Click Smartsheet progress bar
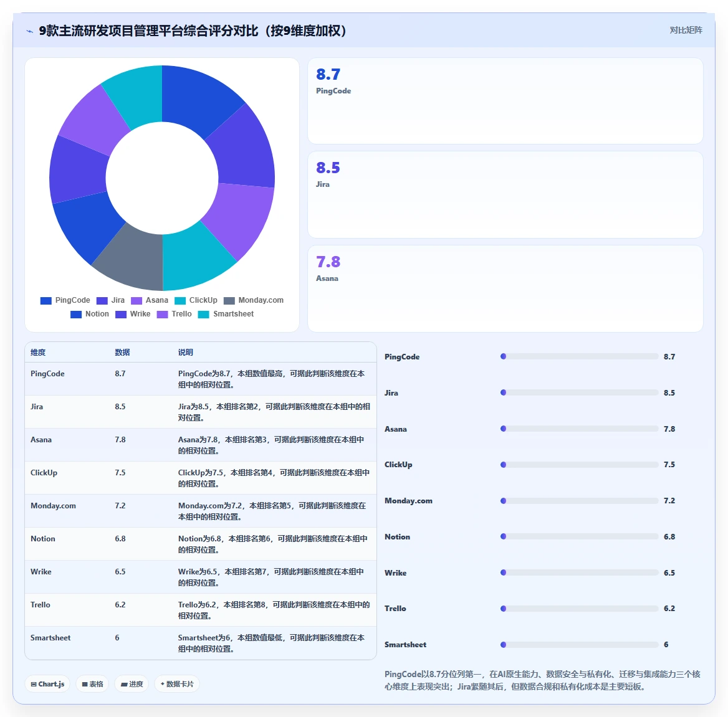728x717 pixels. 580,645
